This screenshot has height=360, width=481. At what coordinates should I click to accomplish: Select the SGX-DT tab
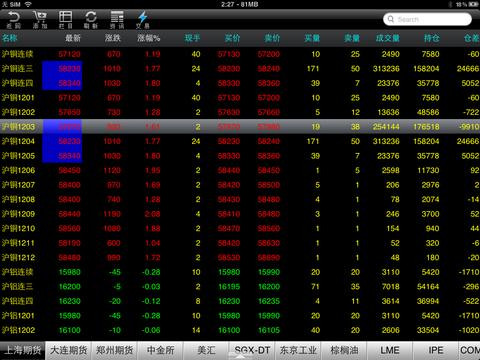pyautogui.click(x=252, y=350)
